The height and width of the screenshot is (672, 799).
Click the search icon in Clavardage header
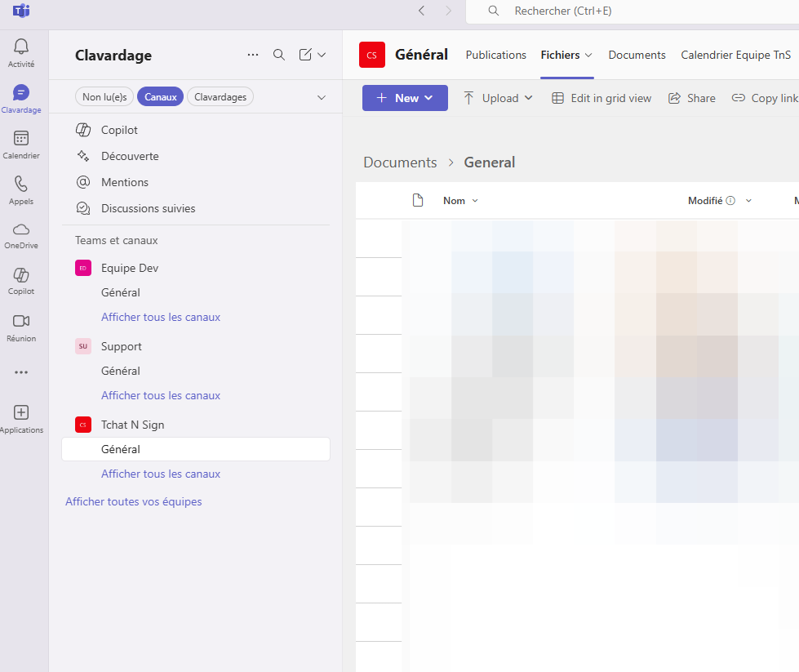(x=279, y=55)
